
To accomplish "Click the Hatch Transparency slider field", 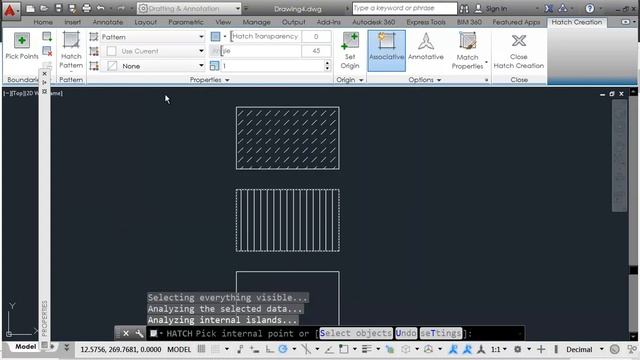I will tap(266, 36).
